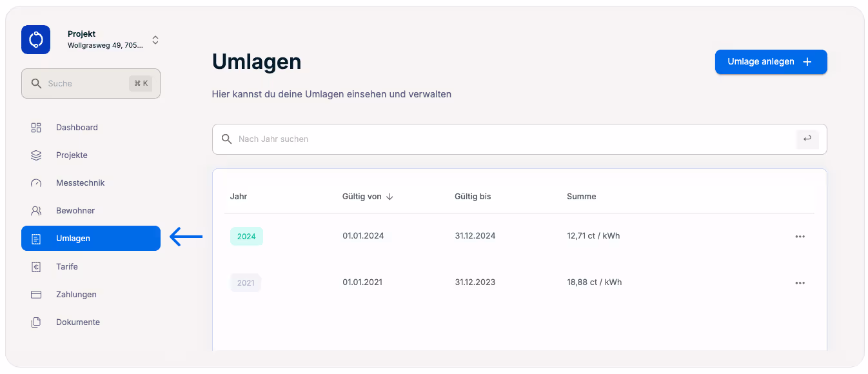Click the Hier kannst du deine Umlagen description
This screenshot has width=868, height=374.
point(331,94)
